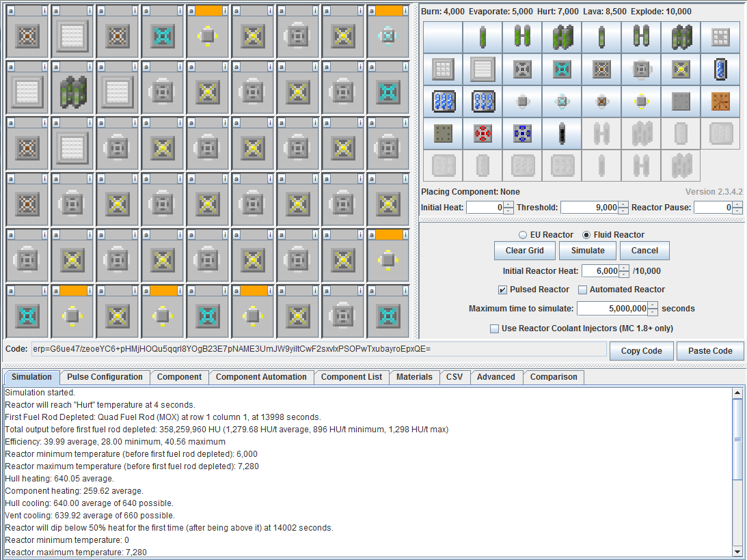Select the red RSH-Condensator palette icon

pyautogui.click(x=483, y=133)
